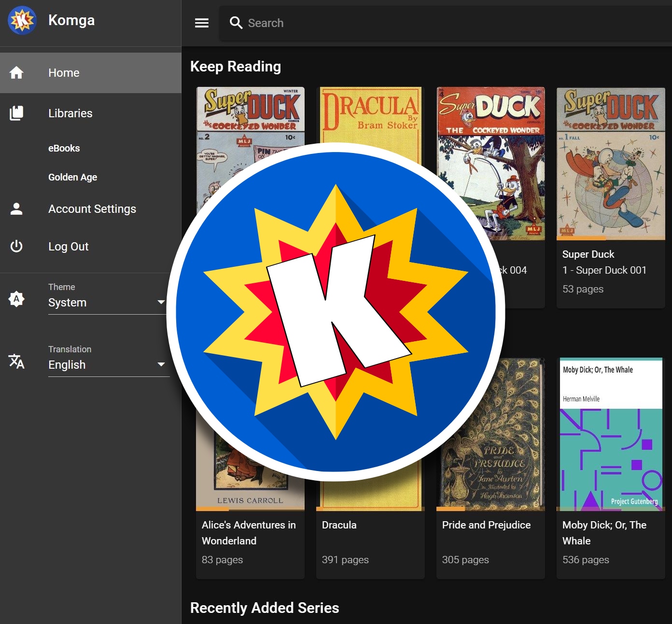The image size is (672, 624).
Task: Click the '83 pages' text
Action: [x=222, y=560]
